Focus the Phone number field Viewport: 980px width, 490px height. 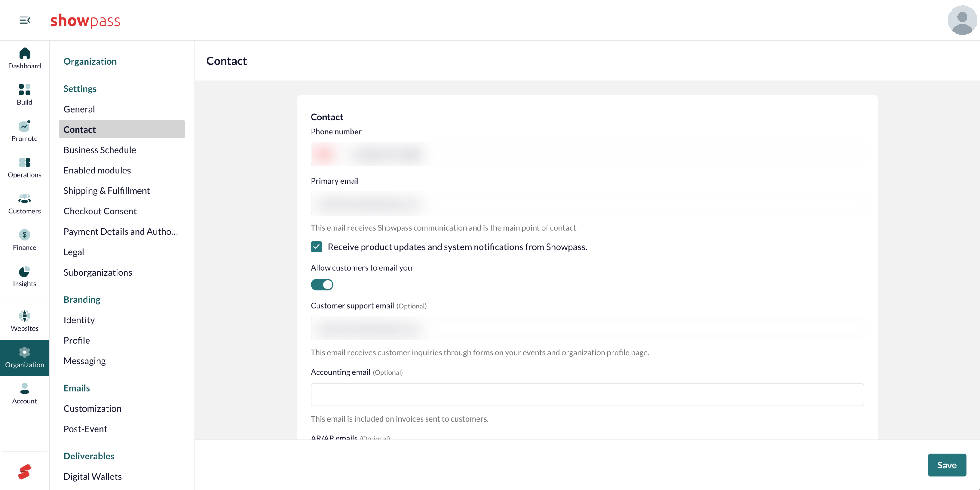(587, 154)
